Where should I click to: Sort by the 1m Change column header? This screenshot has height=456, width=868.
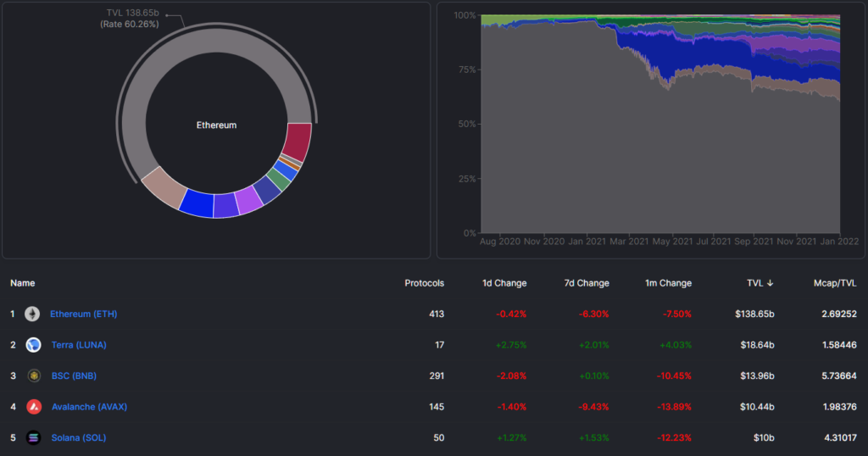[669, 283]
